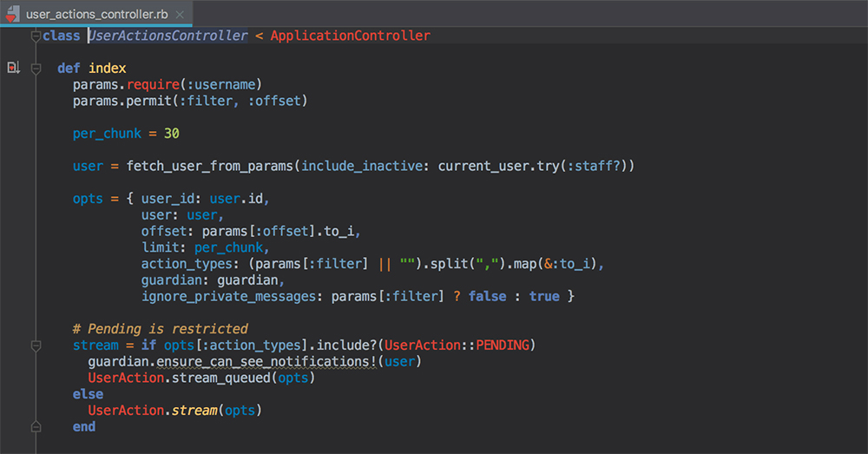The height and width of the screenshot is (454, 868).
Task: Click the Ruby file icon in the tab
Action: (13, 13)
